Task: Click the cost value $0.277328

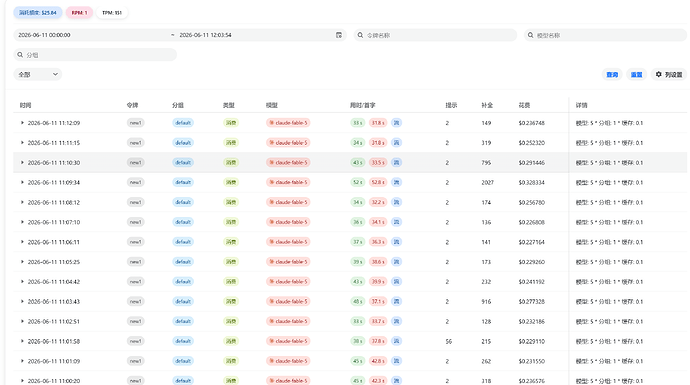Action: point(532,301)
